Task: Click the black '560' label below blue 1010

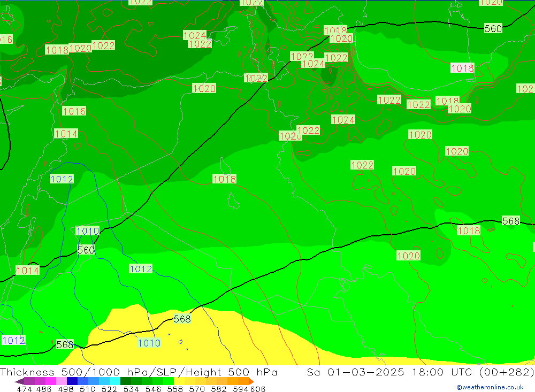Action: [86, 250]
